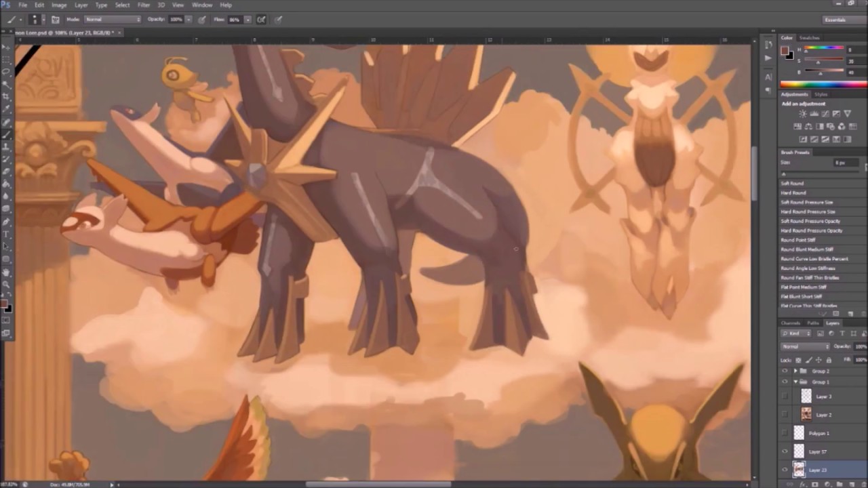Open the Filter menu
The width and height of the screenshot is (868, 488).
pyautogui.click(x=144, y=5)
